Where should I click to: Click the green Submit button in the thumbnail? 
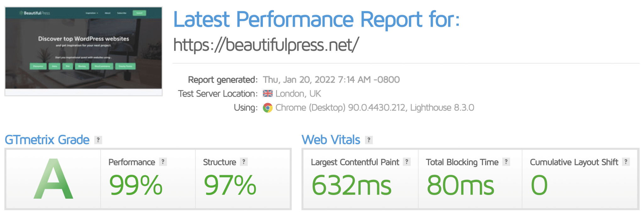[139, 13]
